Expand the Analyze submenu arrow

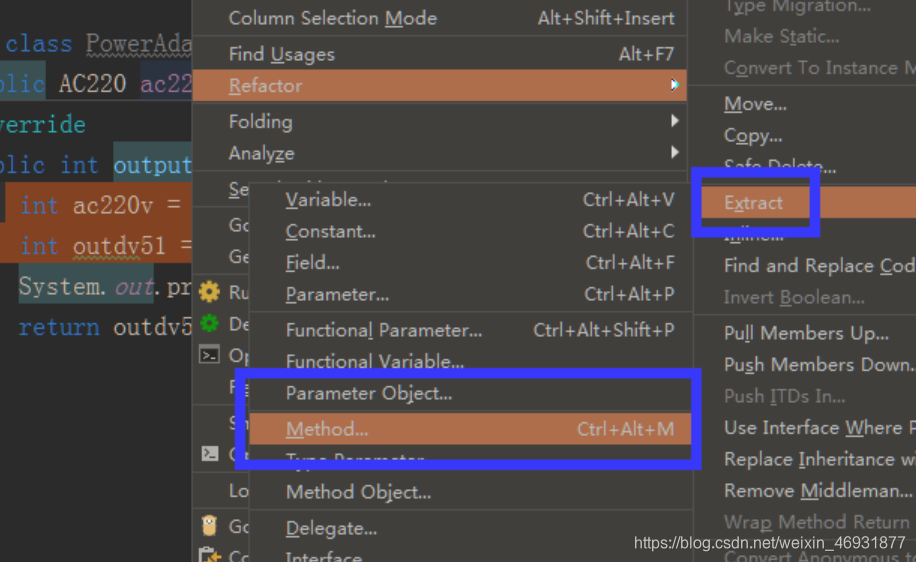pos(675,152)
